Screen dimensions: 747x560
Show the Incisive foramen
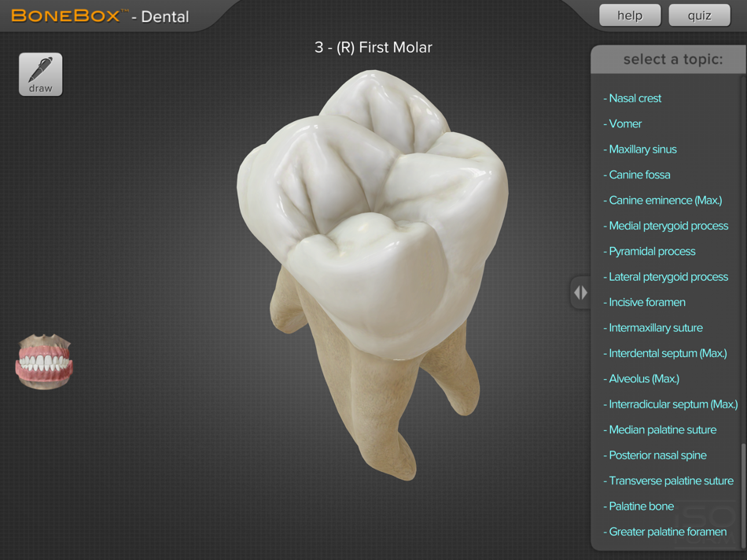645,302
